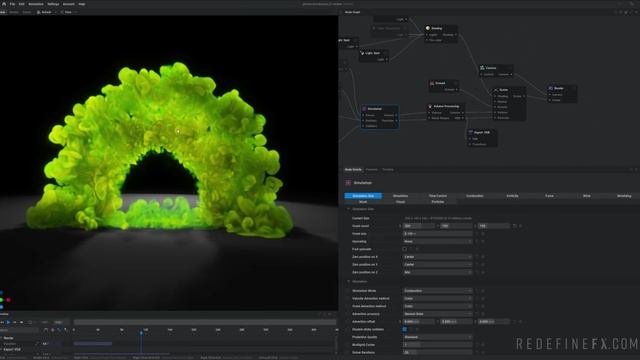
Task: Select the Export VDB node icon
Action: tap(471, 132)
